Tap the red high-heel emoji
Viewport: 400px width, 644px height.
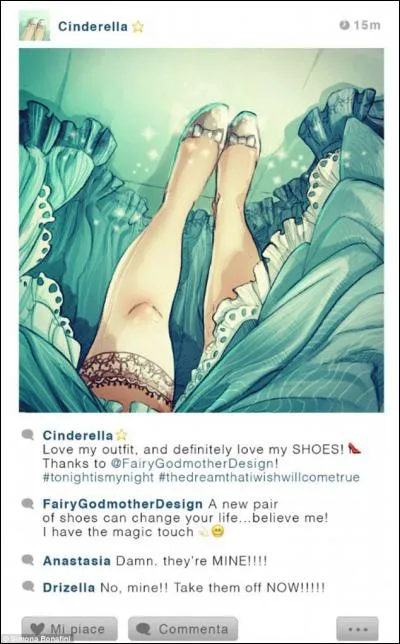[x=354, y=448]
